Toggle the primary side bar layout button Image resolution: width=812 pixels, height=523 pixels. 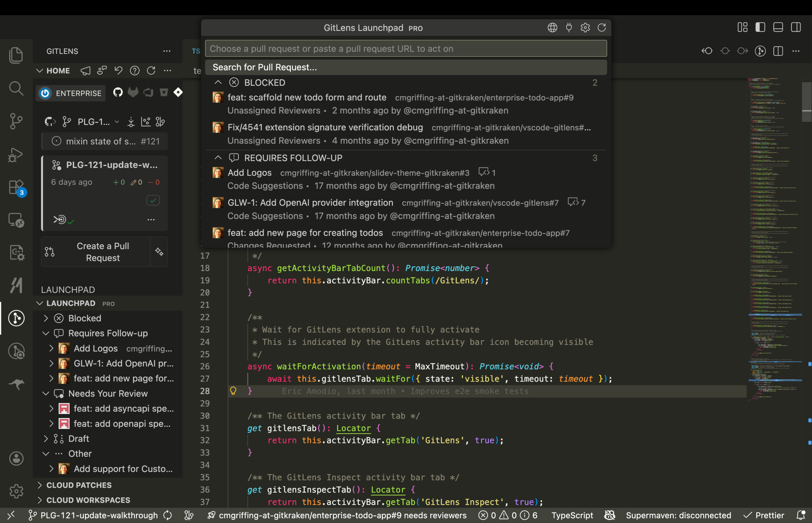[761, 27]
